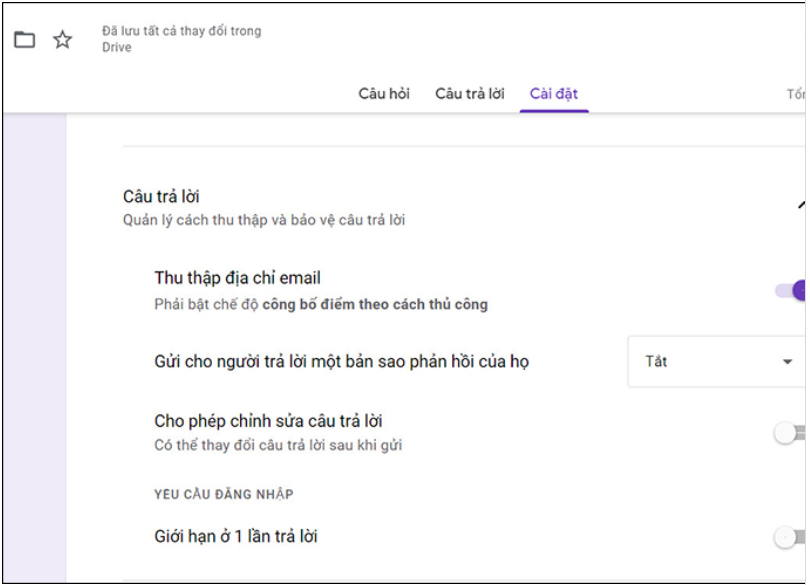Screen dimensions: 810x585
Task: Select the Cài đặt tab
Action: pos(554,94)
